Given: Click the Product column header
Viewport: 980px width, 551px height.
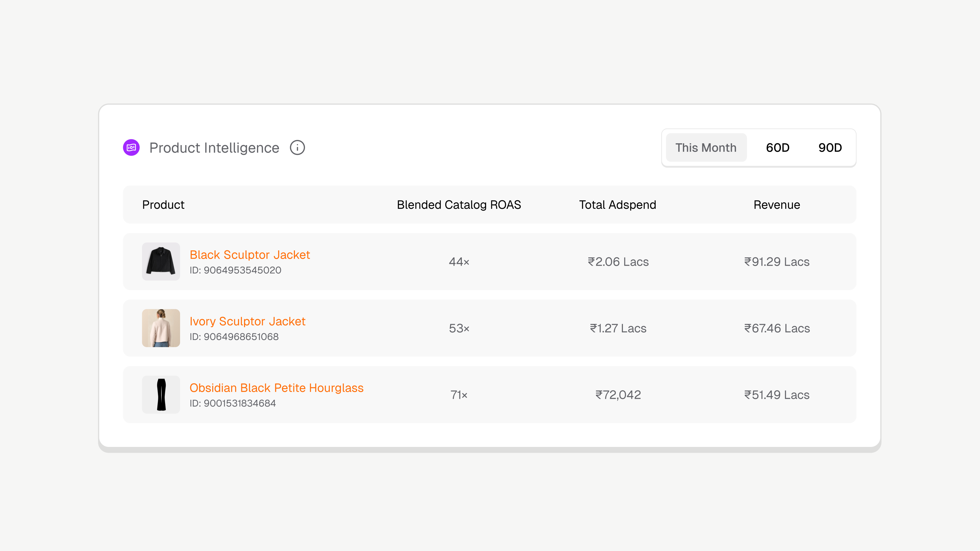Looking at the screenshot, I should coord(163,205).
